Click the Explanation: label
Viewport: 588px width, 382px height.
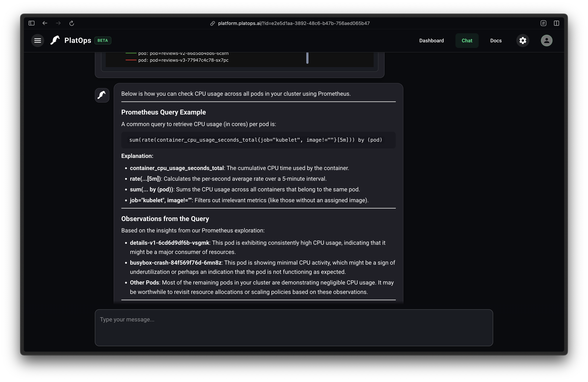coord(137,156)
